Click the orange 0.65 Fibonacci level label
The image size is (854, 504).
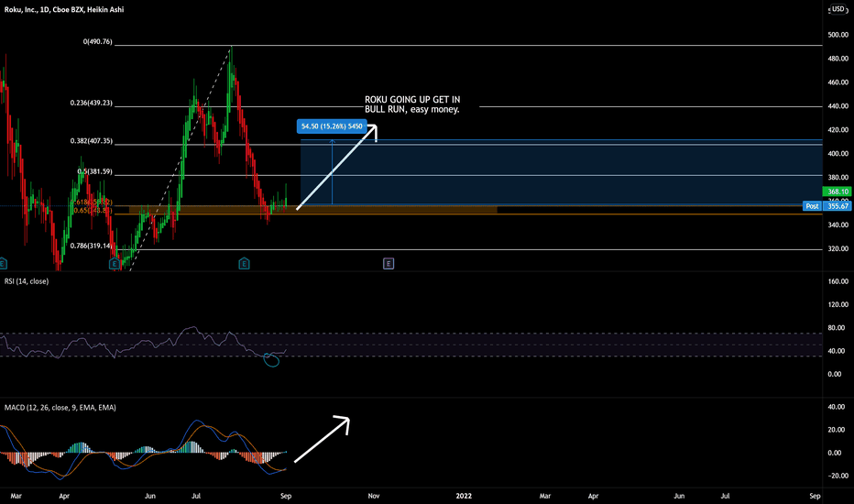[x=93, y=211]
